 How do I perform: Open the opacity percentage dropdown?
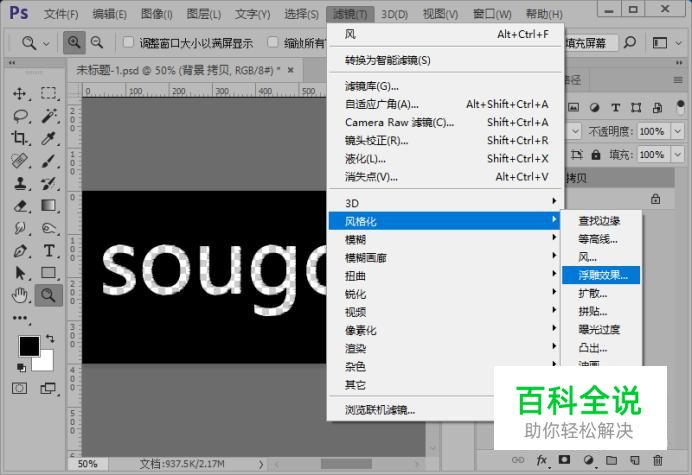pos(677,131)
